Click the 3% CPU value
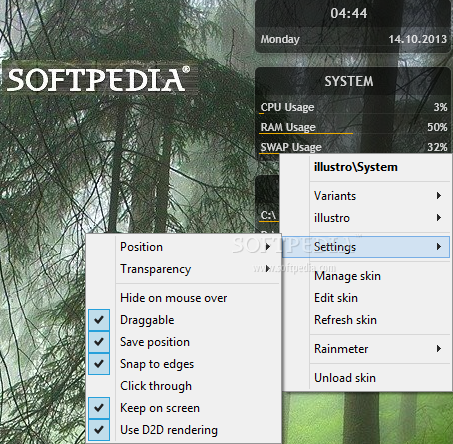The width and height of the screenshot is (453, 444). click(x=440, y=107)
